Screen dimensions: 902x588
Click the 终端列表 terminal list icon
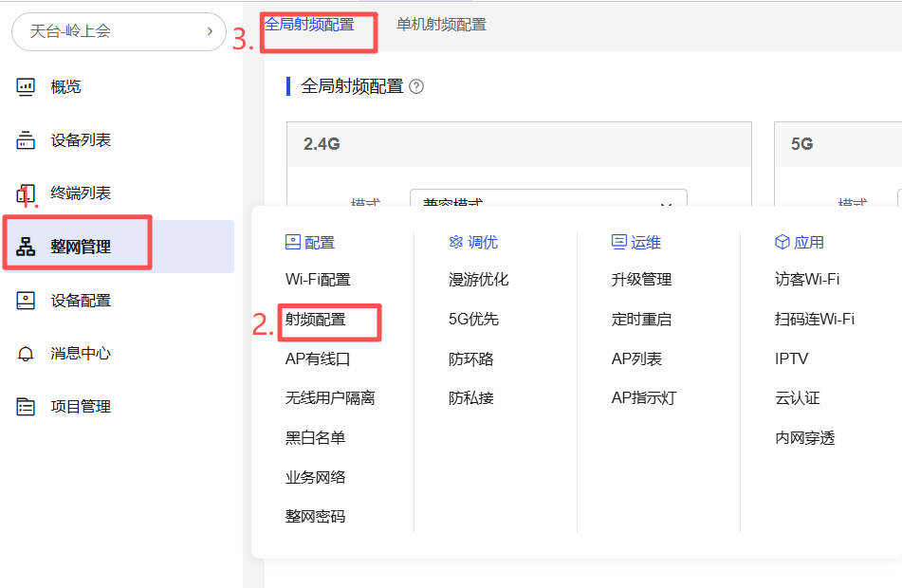tap(26, 193)
